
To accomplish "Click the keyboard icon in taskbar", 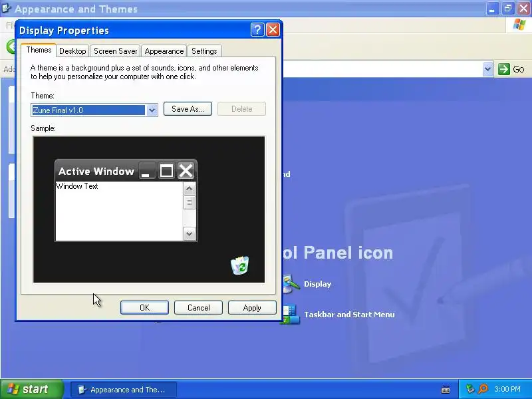I will tap(446, 390).
